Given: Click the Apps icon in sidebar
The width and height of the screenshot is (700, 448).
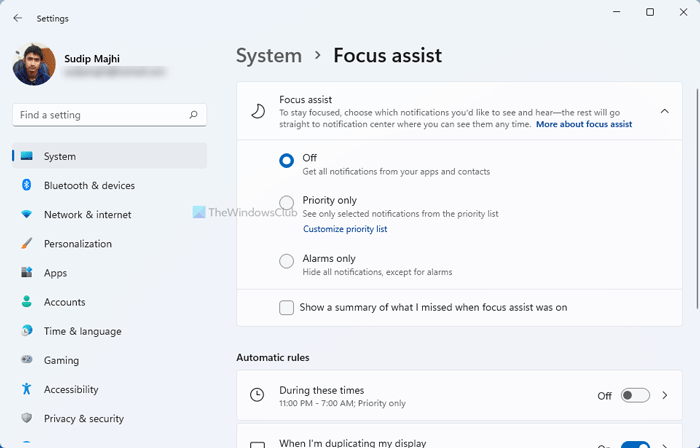Looking at the screenshot, I should click(x=26, y=273).
